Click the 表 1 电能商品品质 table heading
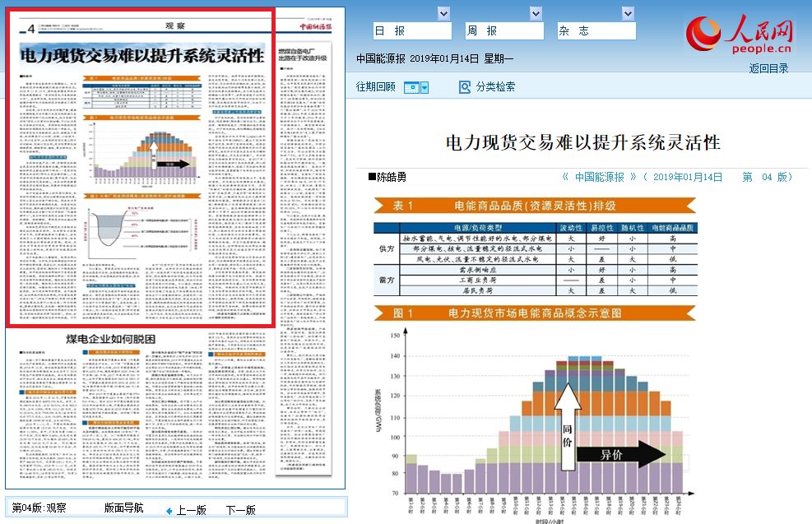 [x=535, y=206]
